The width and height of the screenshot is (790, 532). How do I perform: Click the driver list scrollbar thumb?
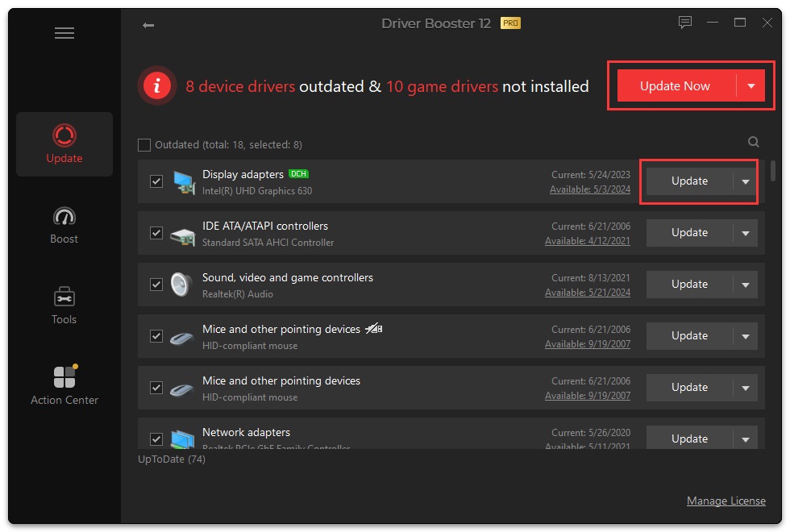772,171
